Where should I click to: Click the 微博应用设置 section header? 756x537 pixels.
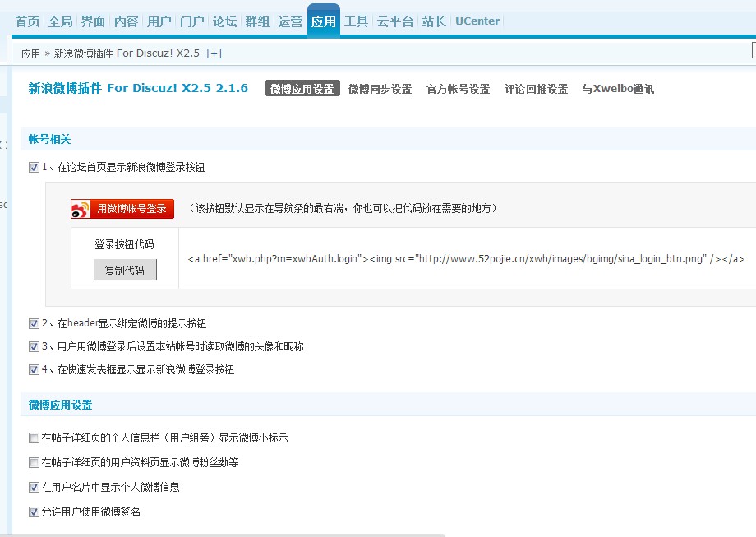tap(60, 405)
